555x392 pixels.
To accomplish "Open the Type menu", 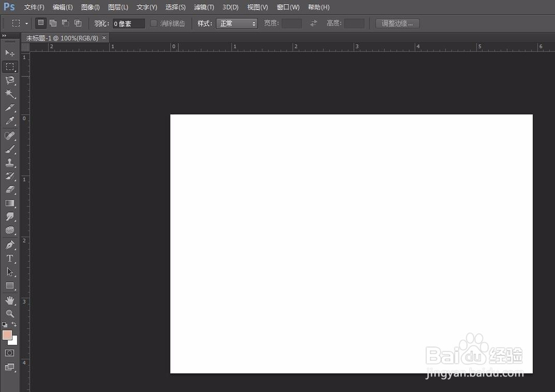I will (147, 7).
